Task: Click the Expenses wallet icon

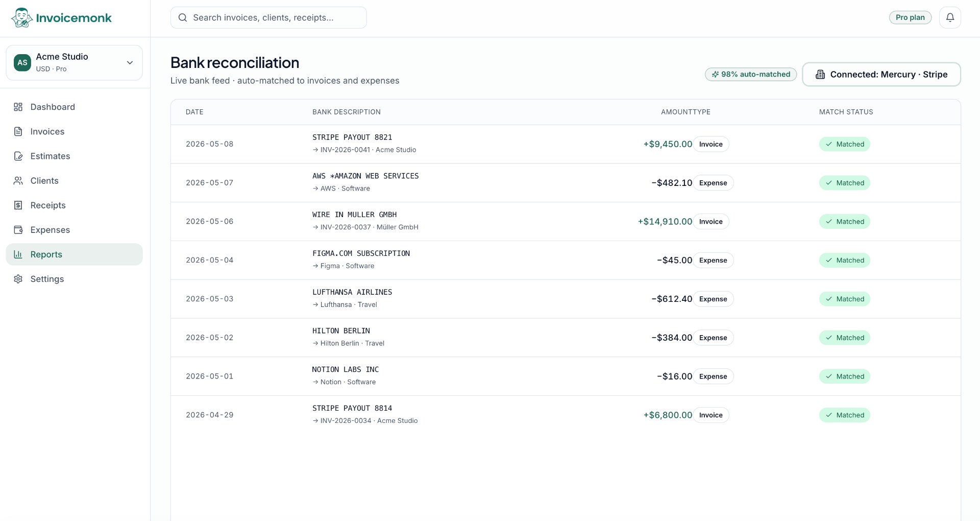Action: coord(18,229)
